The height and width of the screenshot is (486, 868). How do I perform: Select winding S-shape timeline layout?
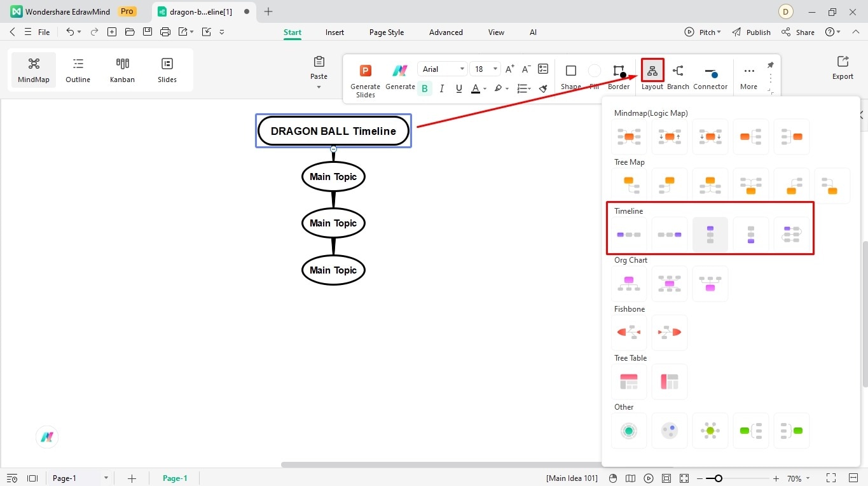pyautogui.click(x=792, y=235)
